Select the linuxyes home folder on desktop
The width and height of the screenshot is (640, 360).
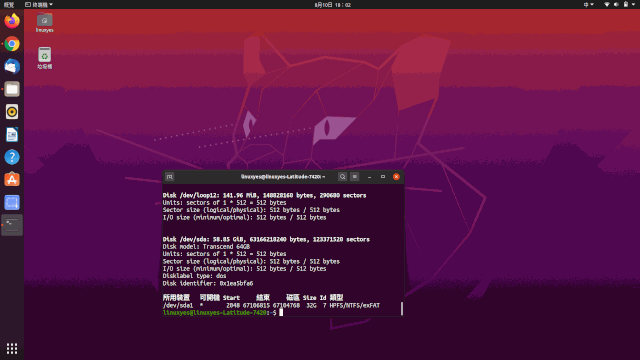[44, 22]
